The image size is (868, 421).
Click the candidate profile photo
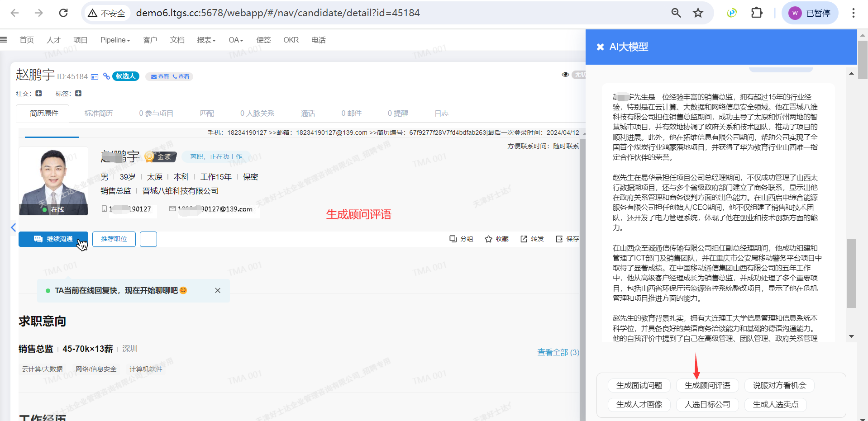(x=53, y=181)
